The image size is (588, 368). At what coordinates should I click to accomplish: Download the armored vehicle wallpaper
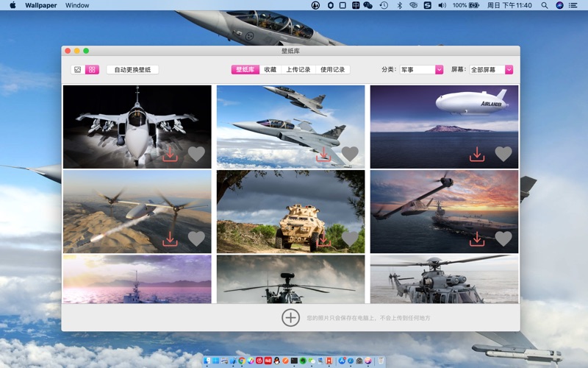pyautogui.click(x=323, y=238)
